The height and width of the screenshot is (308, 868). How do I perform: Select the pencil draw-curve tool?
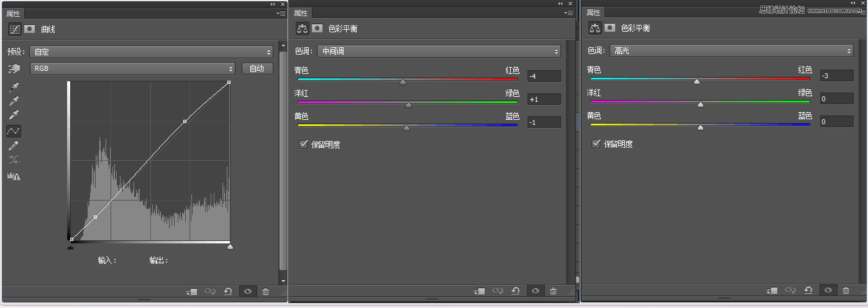(x=14, y=146)
